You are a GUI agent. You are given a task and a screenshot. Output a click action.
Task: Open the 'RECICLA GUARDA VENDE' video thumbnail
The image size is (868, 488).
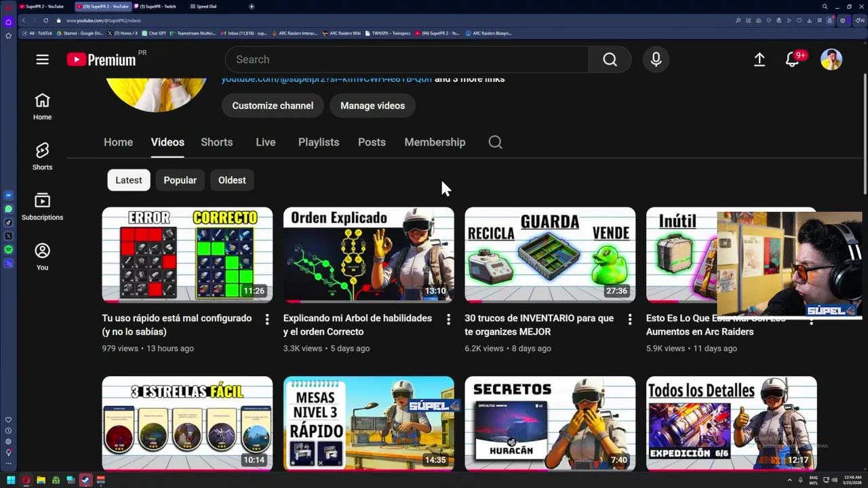(550, 255)
